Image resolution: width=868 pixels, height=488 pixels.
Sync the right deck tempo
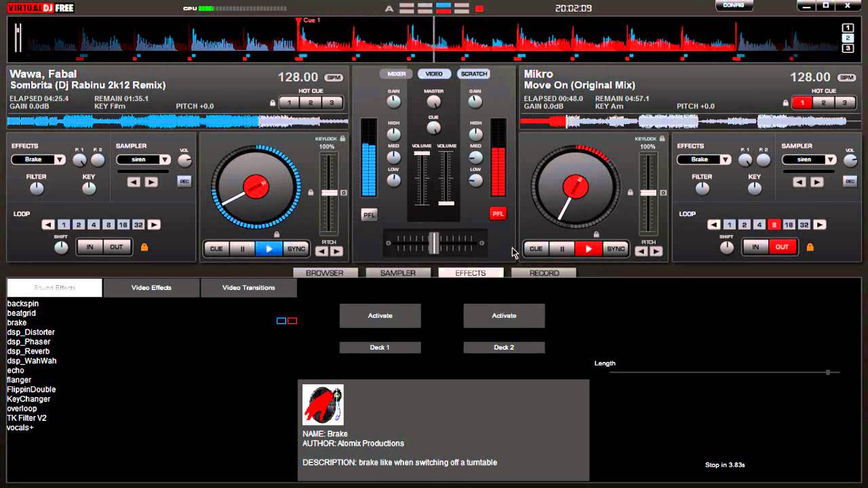[x=616, y=249]
